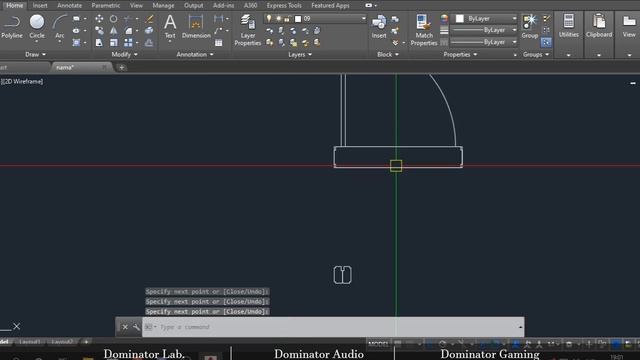The height and width of the screenshot is (360, 640).
Task: Click the Create Block icon
Action: click(x=395, y=19)
